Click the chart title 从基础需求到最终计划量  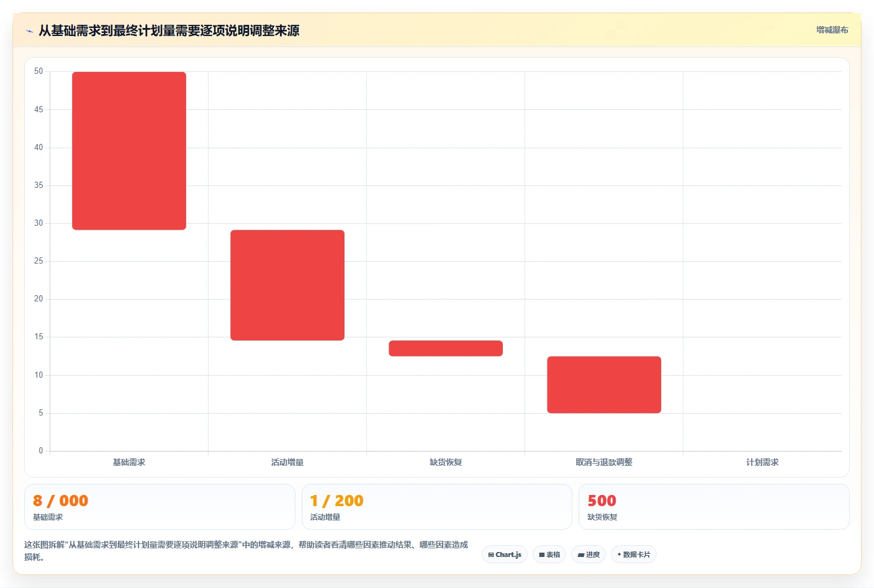(x=169, y=30)
